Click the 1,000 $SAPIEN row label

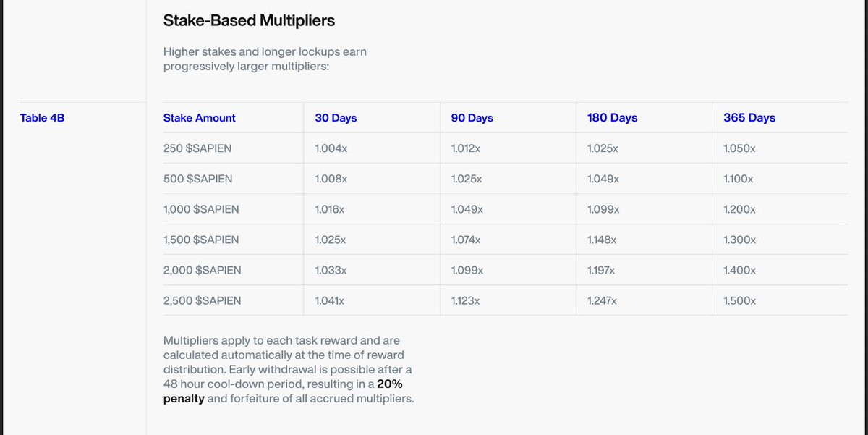[x=201, y=209]
